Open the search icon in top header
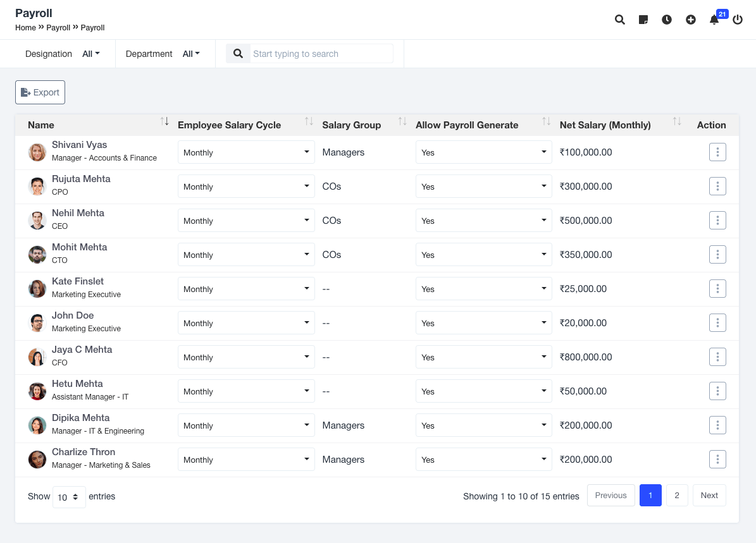The width and height of the screenshot is (756, 543). (x=620, y=20)
